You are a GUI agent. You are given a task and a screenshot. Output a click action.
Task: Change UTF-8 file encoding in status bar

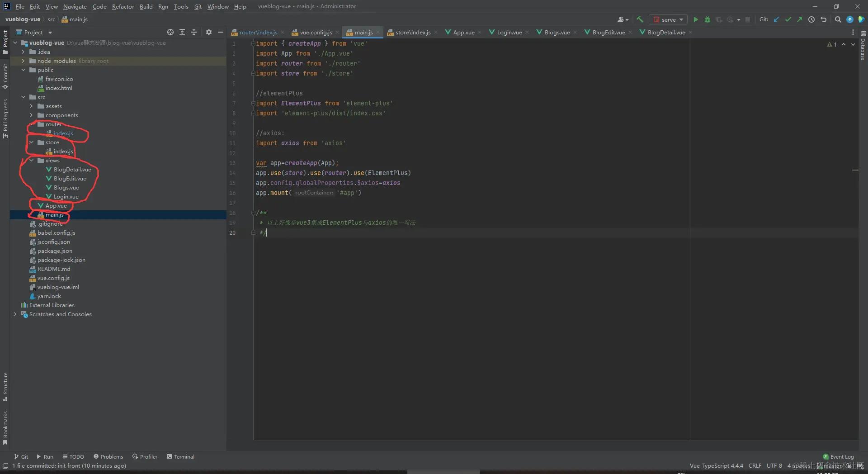(774, 466)
